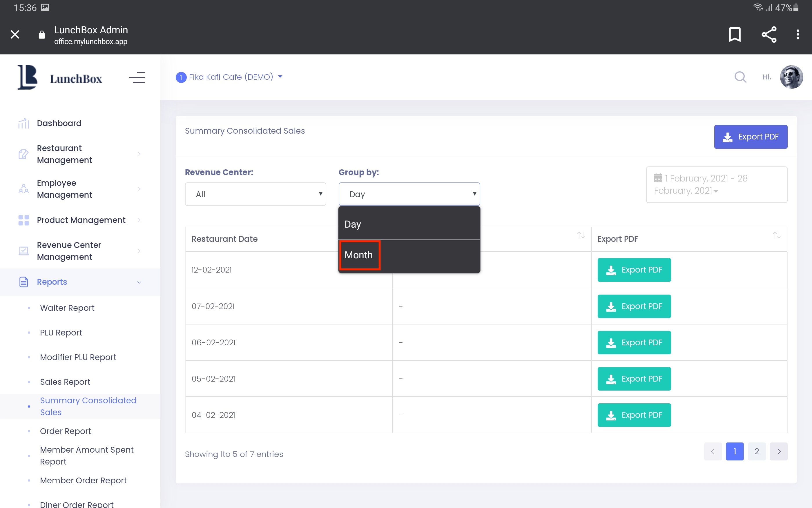
Task: Open the Revenue Center All dropdown
Action: tap(255, 194)
